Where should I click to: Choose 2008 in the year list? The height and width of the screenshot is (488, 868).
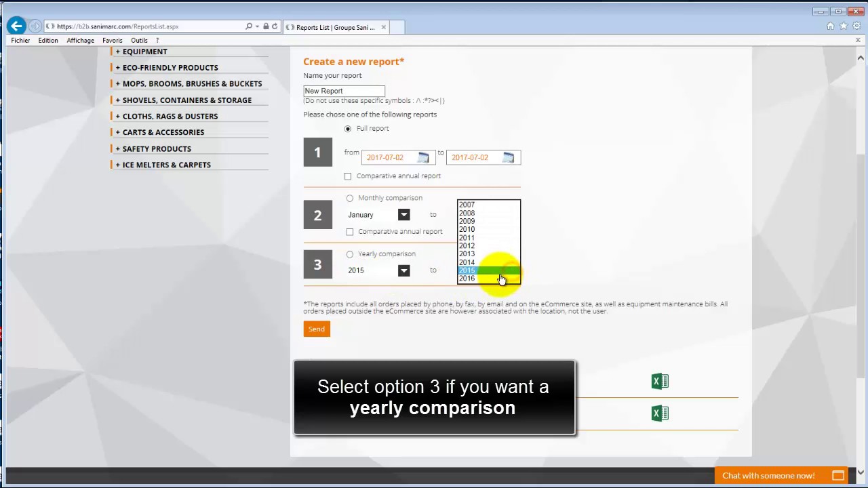[x=489, y=213]
